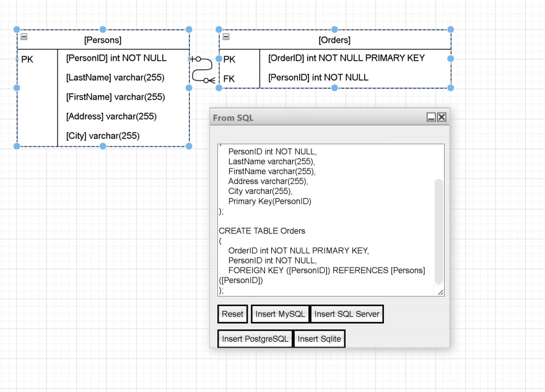Image resolution: width=545 pixels, height=392 pixels.
Task: Click FK cell in Orders table
Action: pos(229,79)
